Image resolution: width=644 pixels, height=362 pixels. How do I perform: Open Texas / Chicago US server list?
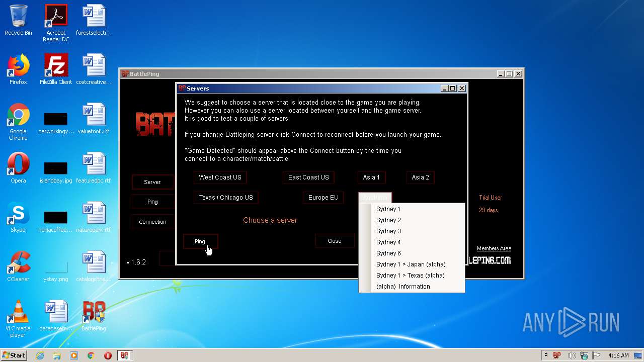pyautogui.click(x=226, y=198)
